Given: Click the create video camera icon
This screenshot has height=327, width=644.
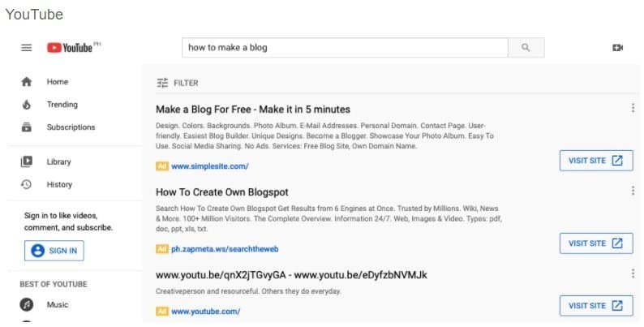Looking at the screenshot, I should [x=617, y=48].
